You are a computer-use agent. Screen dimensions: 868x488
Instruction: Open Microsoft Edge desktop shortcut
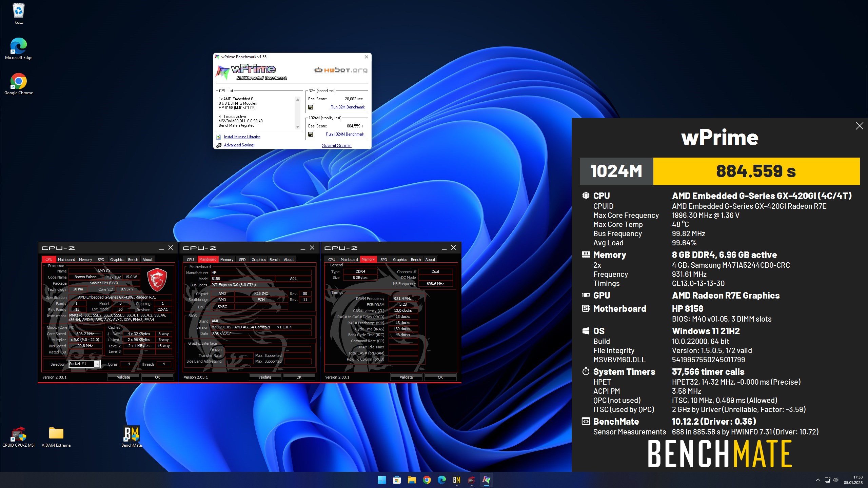19,48
